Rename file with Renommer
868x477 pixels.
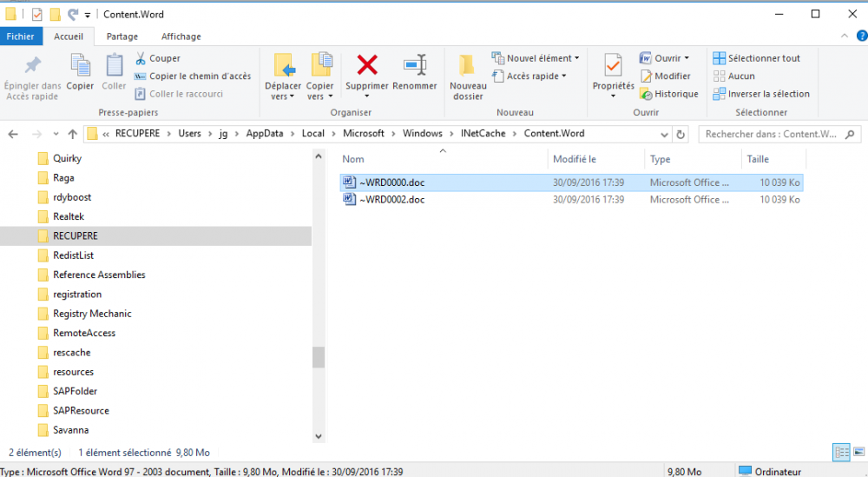[x=415, y=72]
